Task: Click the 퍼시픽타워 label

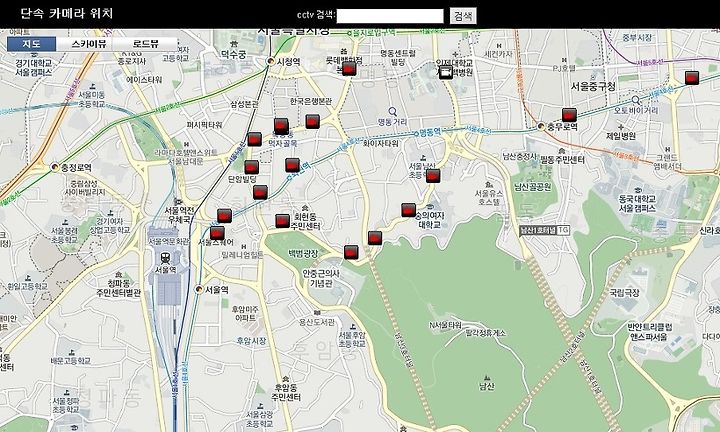Action: point(204,125)
